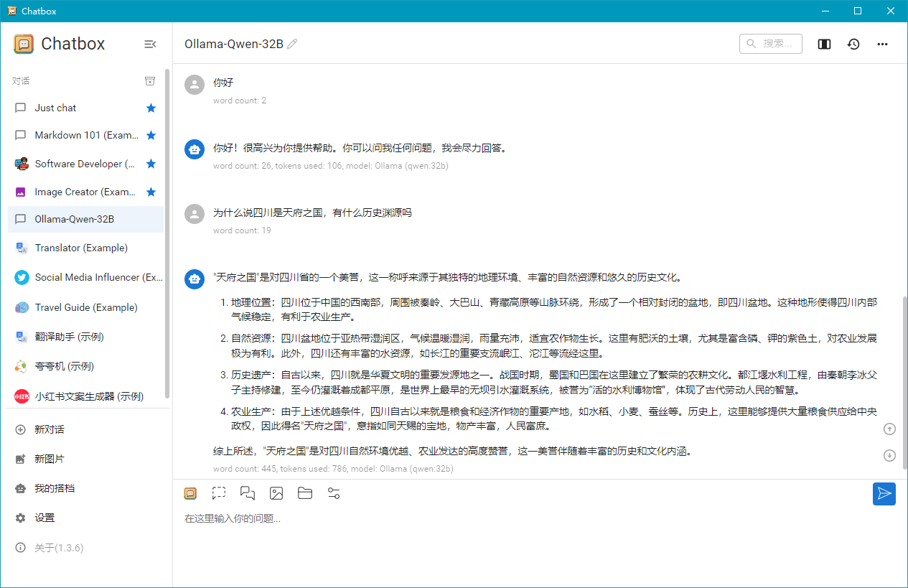This screenshot has width=908, height=588.
Task: Jump to top using the up arrow
Action: point(889,429)
